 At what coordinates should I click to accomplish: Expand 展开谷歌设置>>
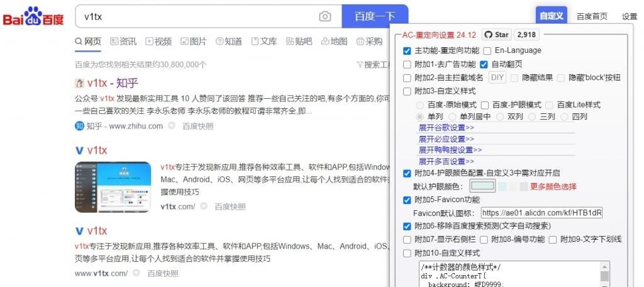point(447,128)
